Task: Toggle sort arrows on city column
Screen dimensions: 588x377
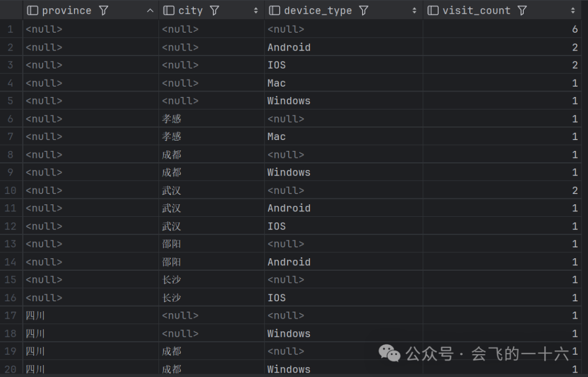Action: (x=256, y=10)
